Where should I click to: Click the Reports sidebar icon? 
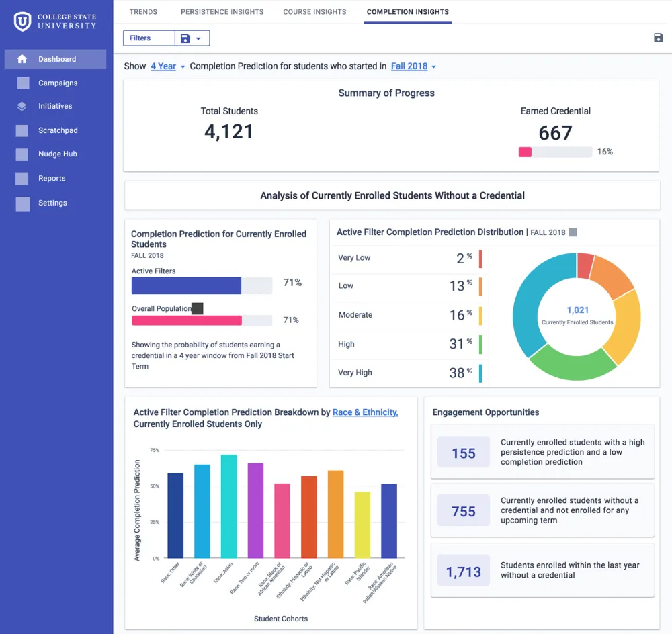click(x=22, y=179)
